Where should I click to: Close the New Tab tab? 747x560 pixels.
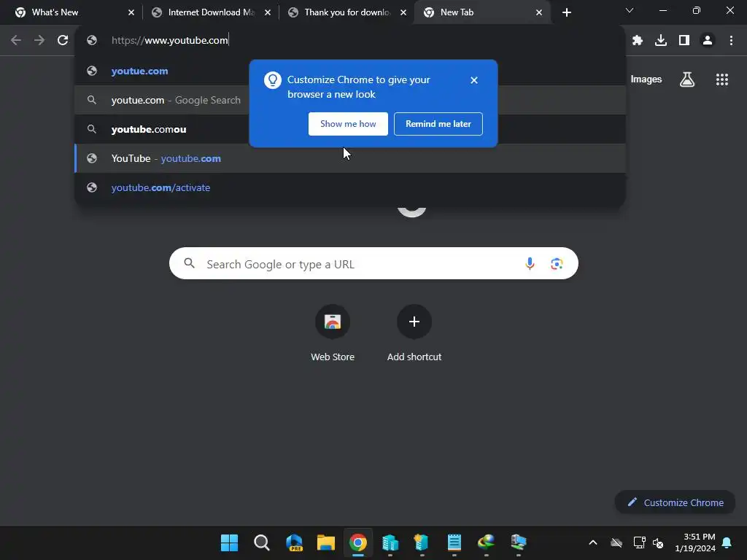[539, 12]
